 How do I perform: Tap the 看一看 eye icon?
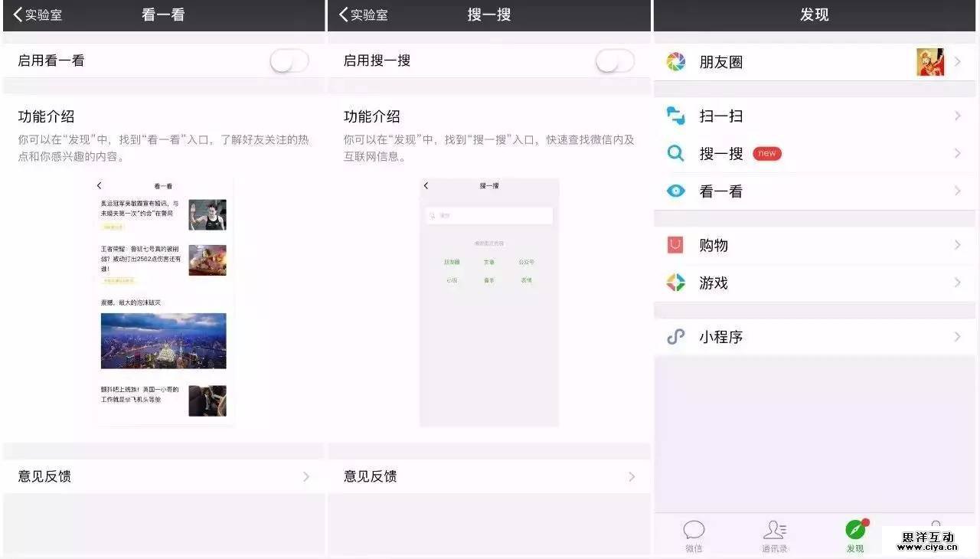tap(675, 191)
